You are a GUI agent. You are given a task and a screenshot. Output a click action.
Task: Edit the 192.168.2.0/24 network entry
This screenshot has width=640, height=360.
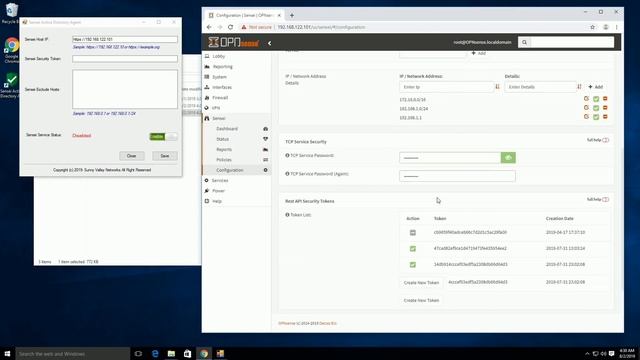click(x=587, y=108)
